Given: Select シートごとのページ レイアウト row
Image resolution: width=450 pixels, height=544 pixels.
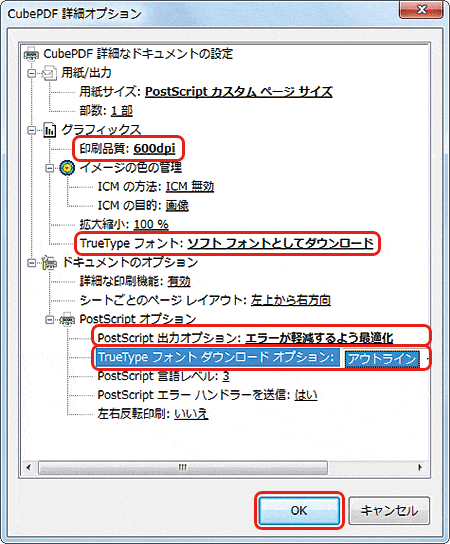Looking at the screenshot, I should [x=205, y=300].
